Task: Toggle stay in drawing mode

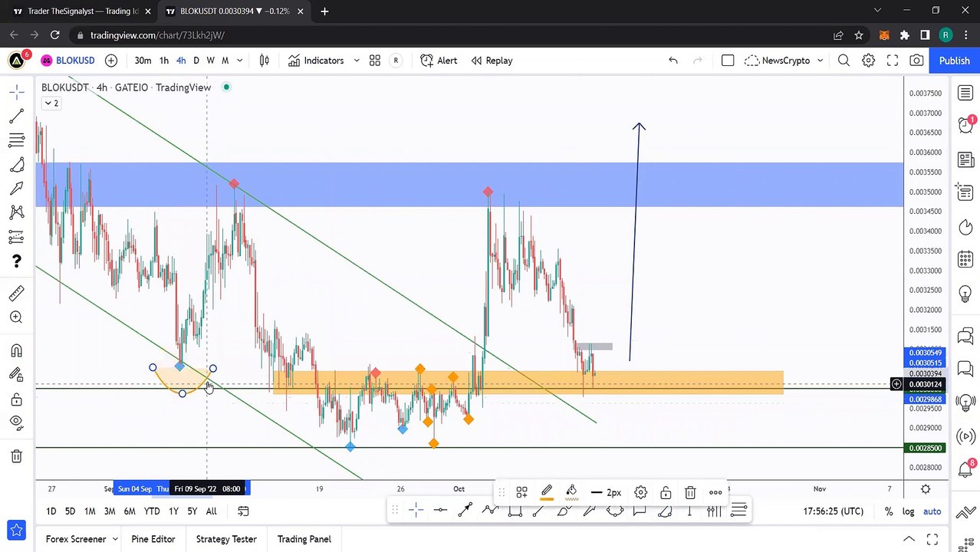Action: click(x=16, y=374)
